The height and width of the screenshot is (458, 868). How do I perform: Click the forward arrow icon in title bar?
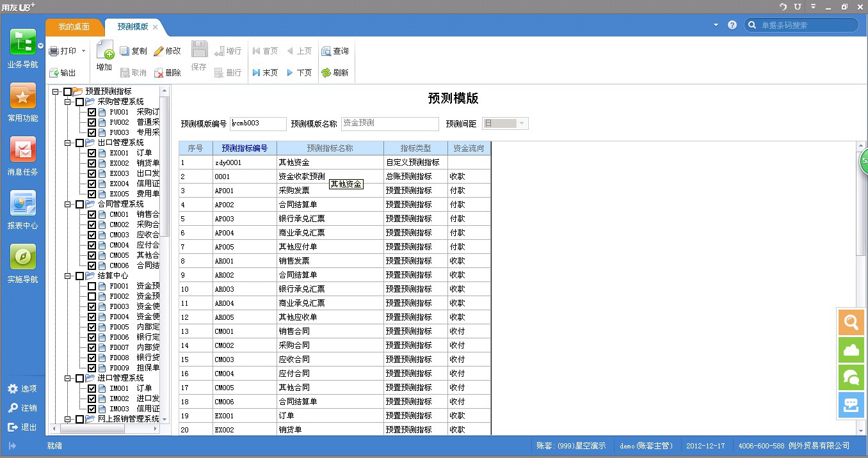[798, 6]
